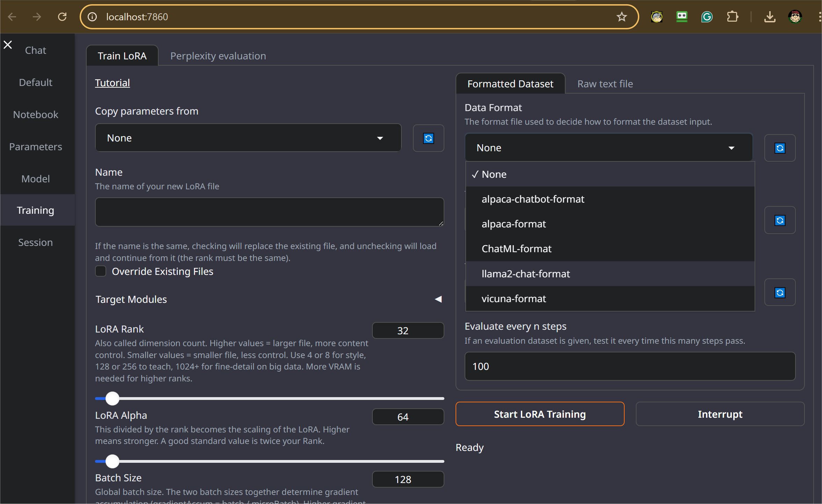
Task: Open the Tutorial link
Action: [112, 83]
